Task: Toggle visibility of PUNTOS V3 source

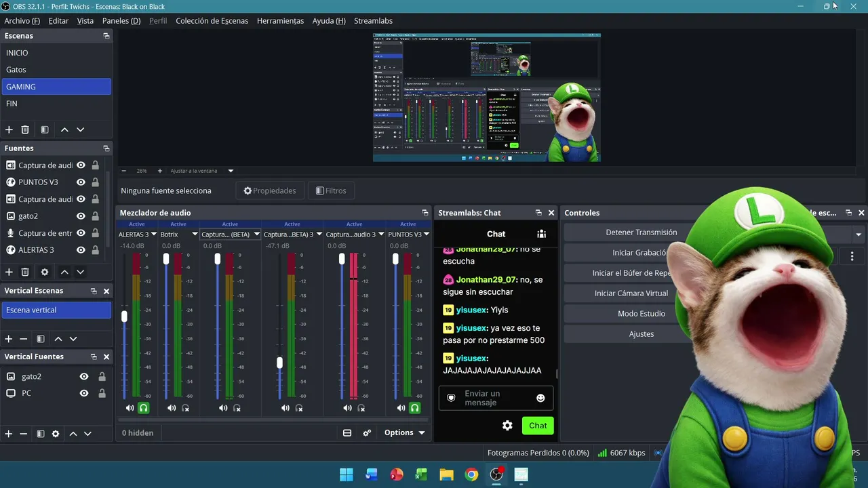Action: click(81, 182)
